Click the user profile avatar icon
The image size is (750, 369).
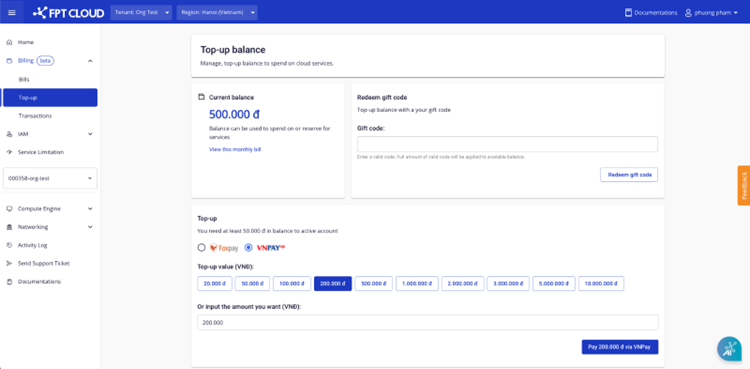click(688, 12)
